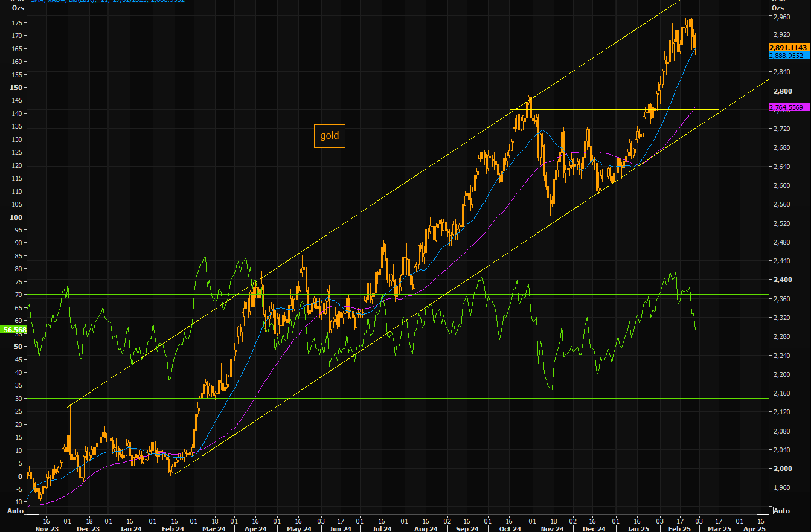Click the right Auto scale button
Image resolution: width=811 pixels, height=532 pixels.
click(x=781, y=510)
